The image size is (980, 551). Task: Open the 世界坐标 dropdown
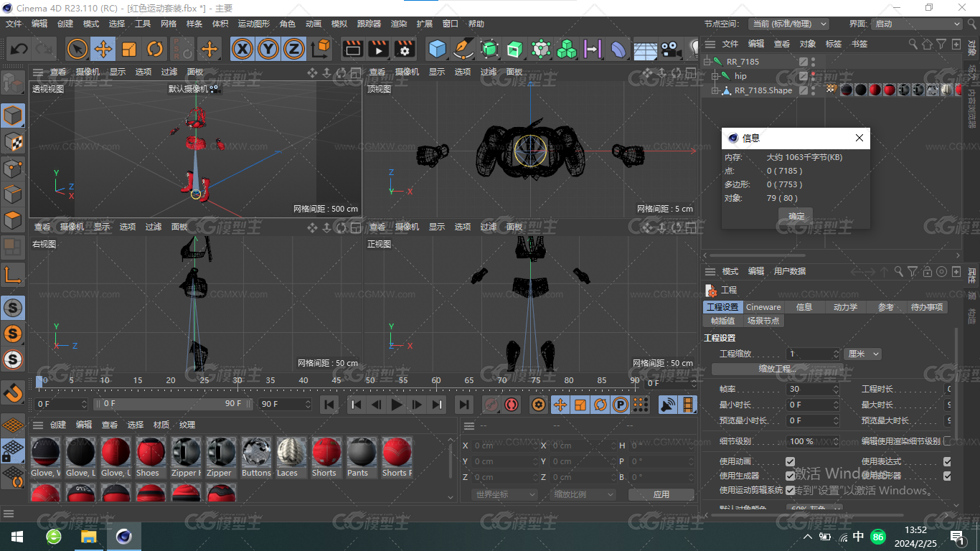coord(504,494)
